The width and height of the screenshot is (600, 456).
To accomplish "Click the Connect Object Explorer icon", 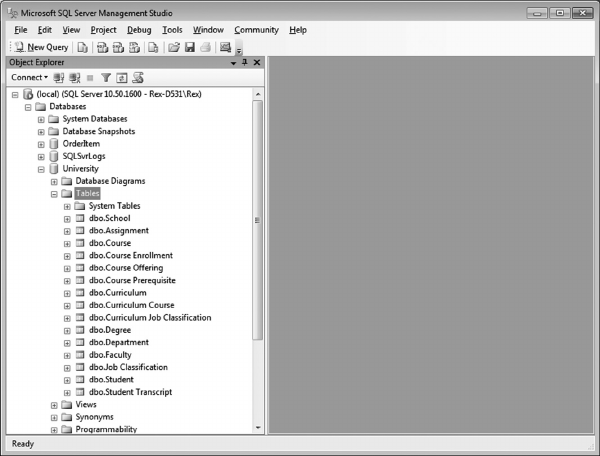I will coord(59,78).
